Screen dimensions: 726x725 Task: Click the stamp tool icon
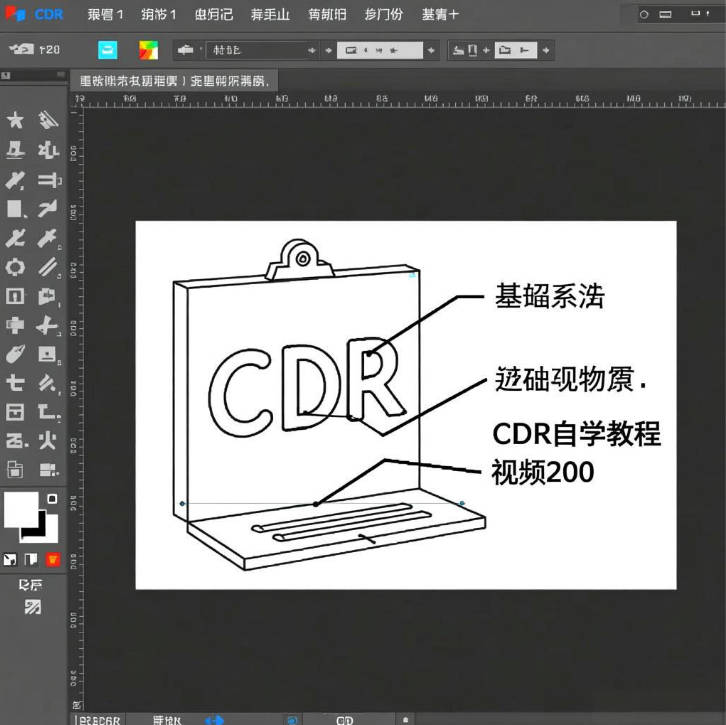click(x=15, y=150)
